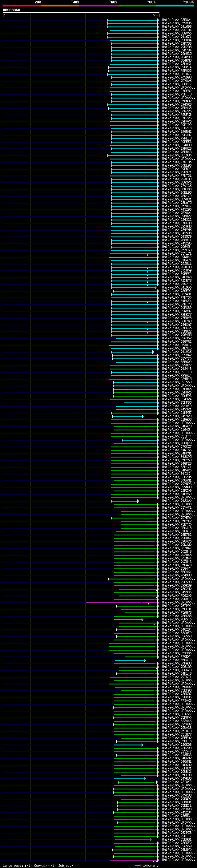Click the cyan ~100% identity legend segment
This screenshot has width=197, height=868.
(x=175, y=6)
